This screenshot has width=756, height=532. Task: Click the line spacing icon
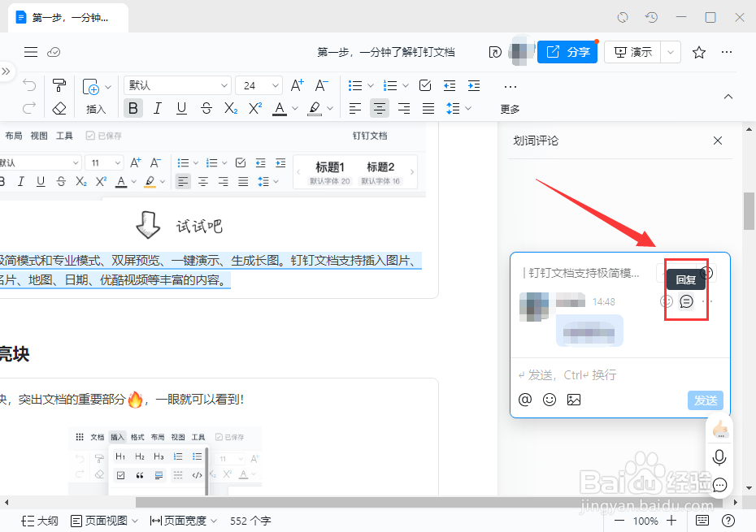(453, 108)
